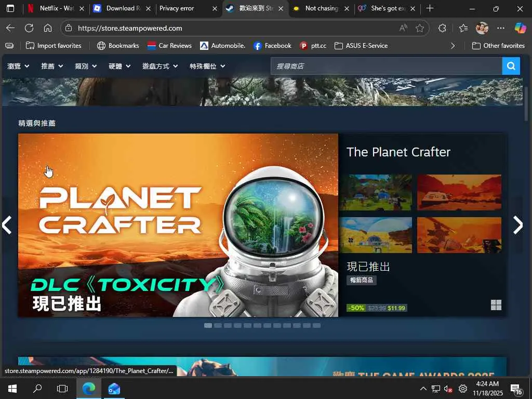Open the Facebook bookmark
532x399 pixels.
(272, 46)
